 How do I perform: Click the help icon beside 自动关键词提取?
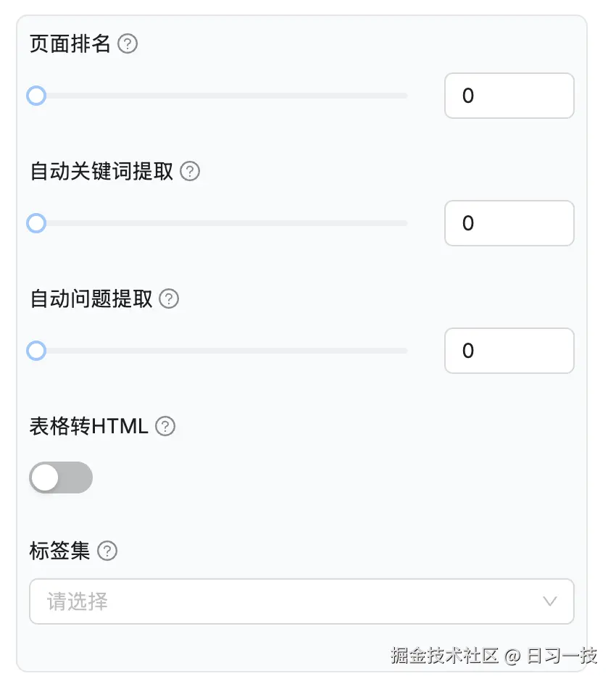pyautogui.click(x=190, y=172)
